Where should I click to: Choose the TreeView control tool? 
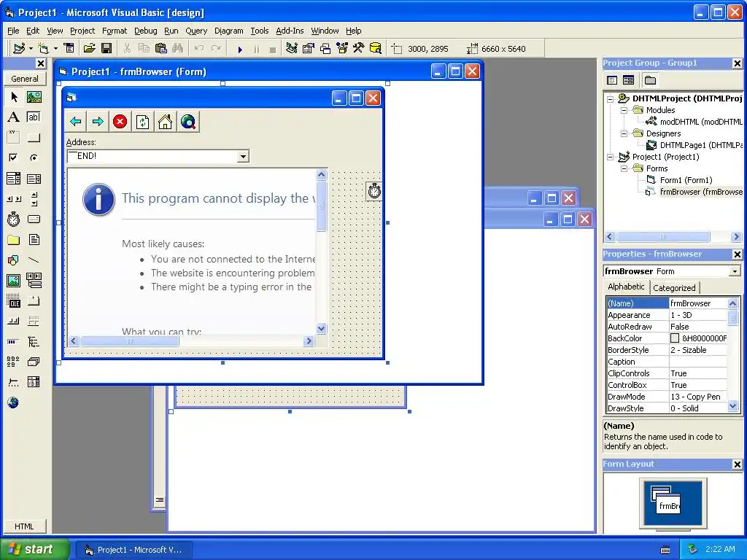pos(34,341)
